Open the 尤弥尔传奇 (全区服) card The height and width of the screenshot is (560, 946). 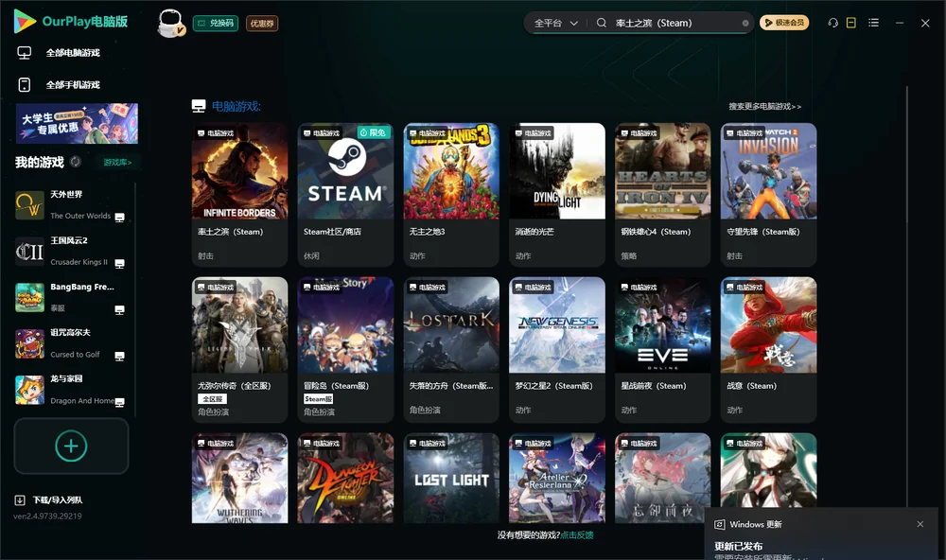[239, 349]
